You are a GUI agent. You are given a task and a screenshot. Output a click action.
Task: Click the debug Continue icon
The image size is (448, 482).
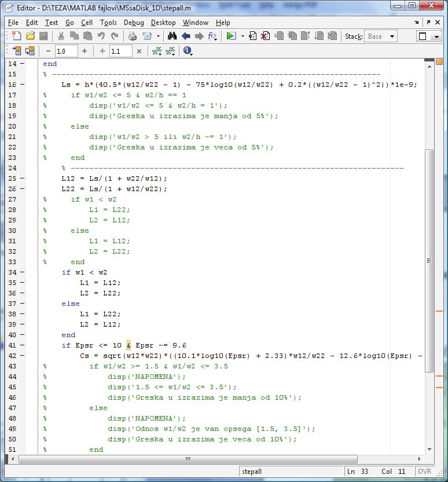pos(319,36)
